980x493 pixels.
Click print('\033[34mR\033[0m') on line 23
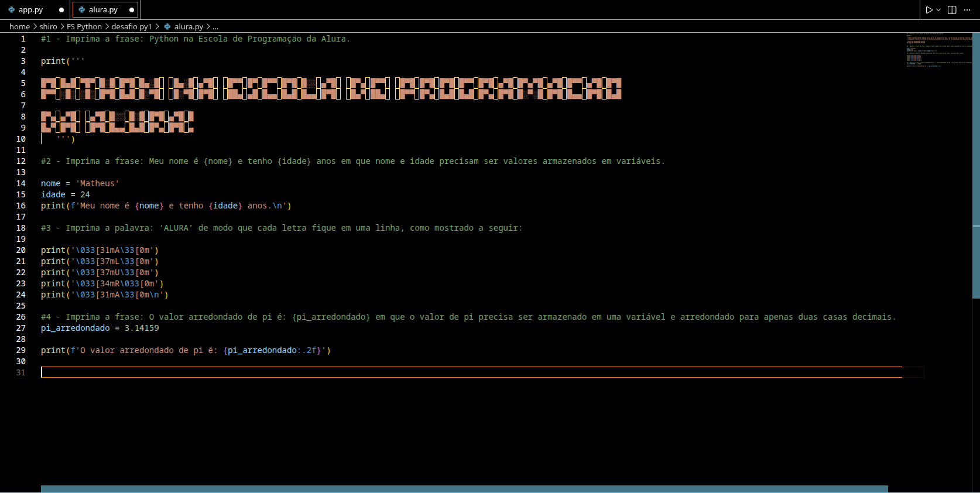[x=102, y=283]
